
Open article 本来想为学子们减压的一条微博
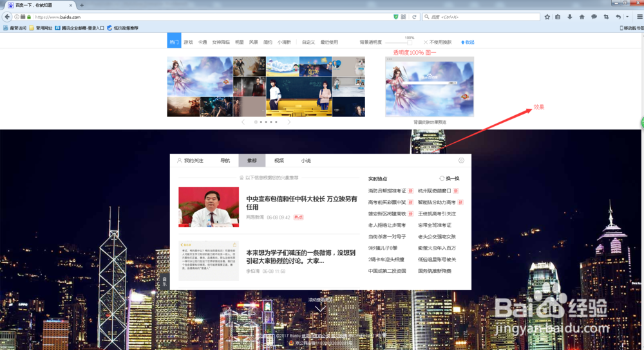click(x=301, y=257)
